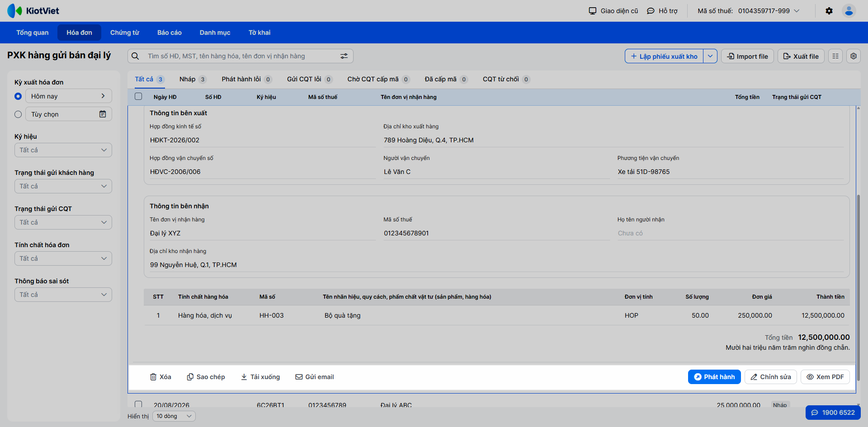Toggle the select-all header checkbox
This screenshot has height=427, width=868.
click(138, 96)
